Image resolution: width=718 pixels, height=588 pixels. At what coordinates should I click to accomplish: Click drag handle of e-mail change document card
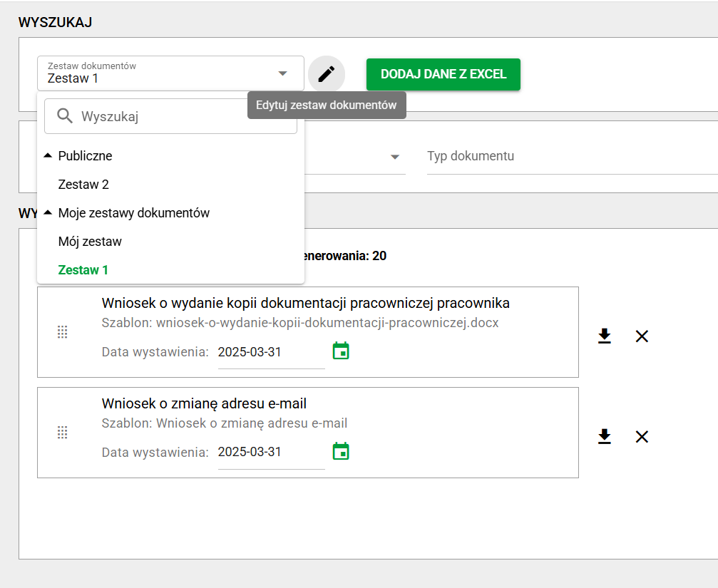tap(62, 433)
